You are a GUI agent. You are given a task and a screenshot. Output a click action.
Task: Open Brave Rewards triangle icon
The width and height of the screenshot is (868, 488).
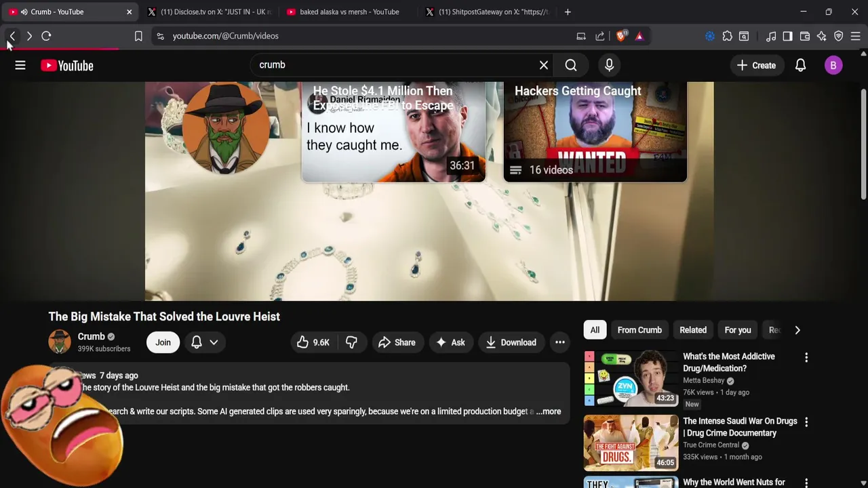(639, 36)
